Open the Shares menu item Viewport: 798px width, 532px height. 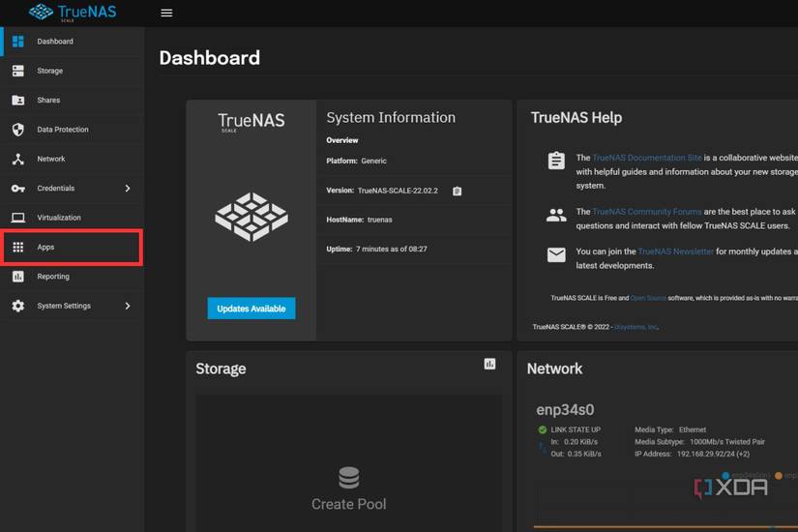pyautogui.click(x=72, y=101)
